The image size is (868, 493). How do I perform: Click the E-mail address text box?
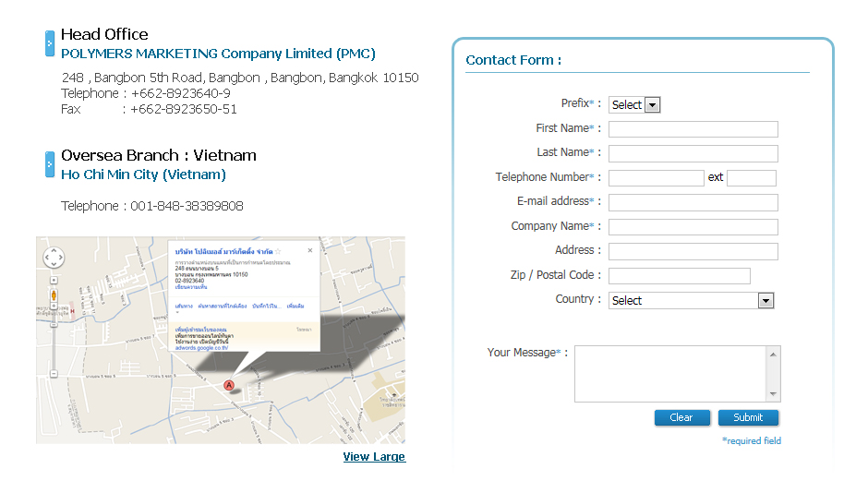693,202
